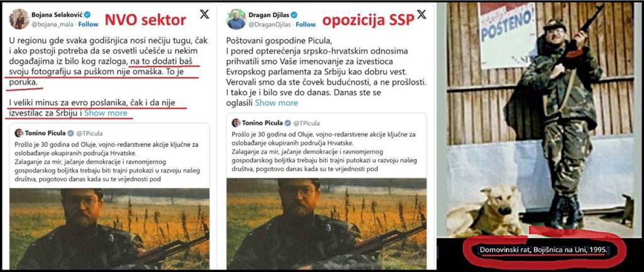Click Tonino Picula's avatar in the middle quoted tweet
The width and height of the screenshot is (644, 272).
[x=236, y=123]
